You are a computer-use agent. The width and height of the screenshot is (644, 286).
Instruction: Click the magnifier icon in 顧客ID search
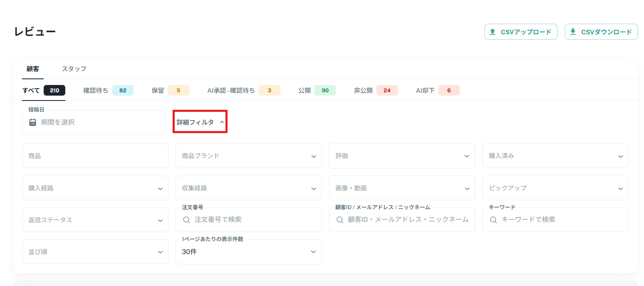340,220
